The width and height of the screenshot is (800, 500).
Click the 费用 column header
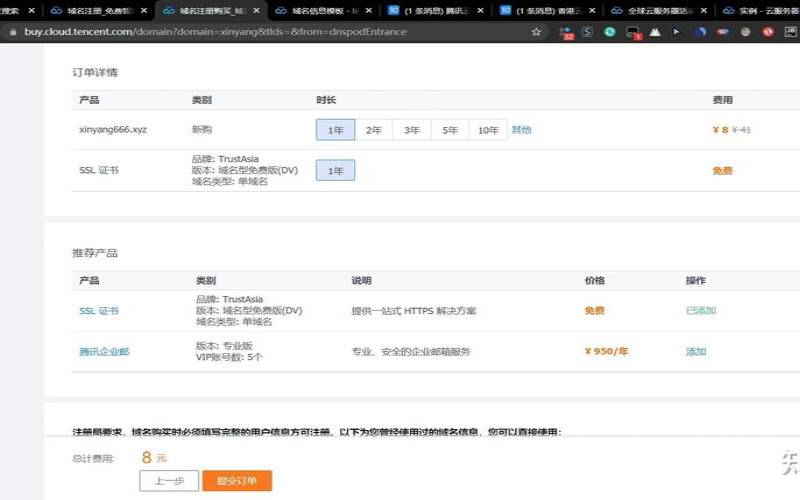point(722,100)
